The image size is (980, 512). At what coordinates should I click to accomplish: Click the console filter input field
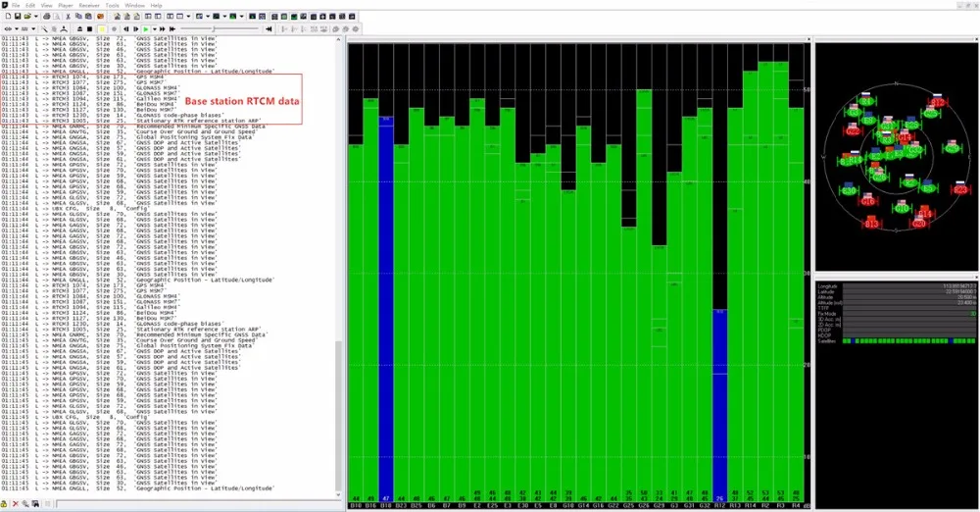pyautogui.click(x=197, y=504)
